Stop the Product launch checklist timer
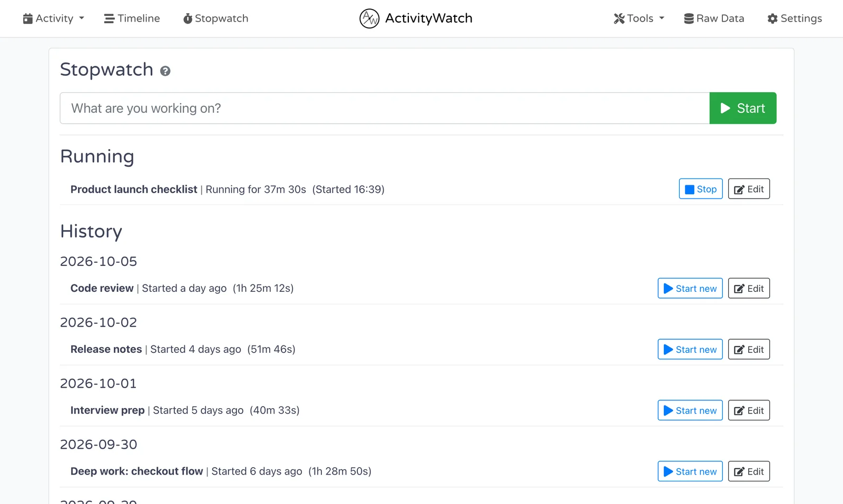Screen dimensions: 843x504 [x=701, y=189]
